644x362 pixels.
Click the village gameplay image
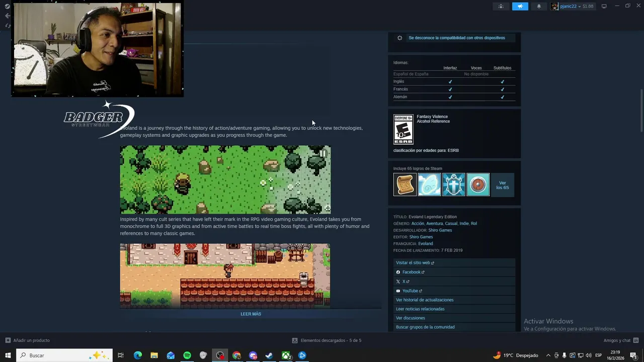point(225,276)
